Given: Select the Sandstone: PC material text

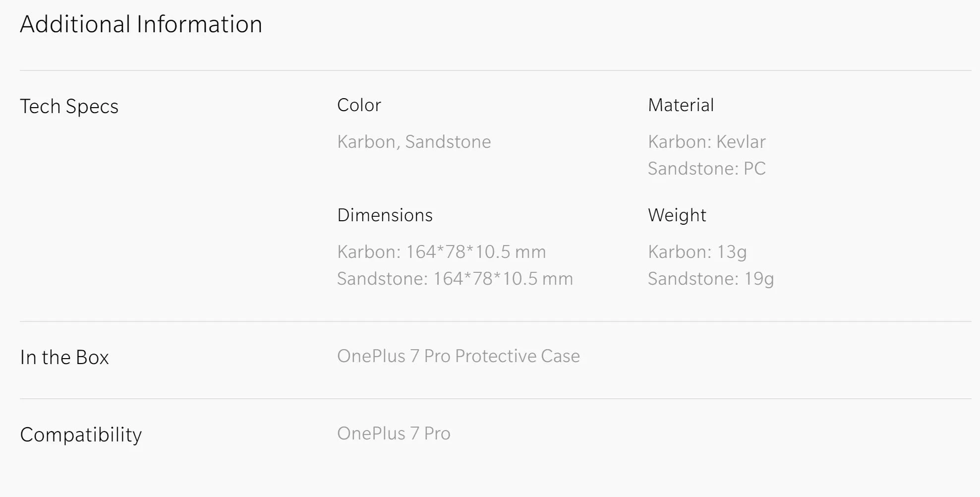Looking at the screenshot, I should (x=706, y=169).
